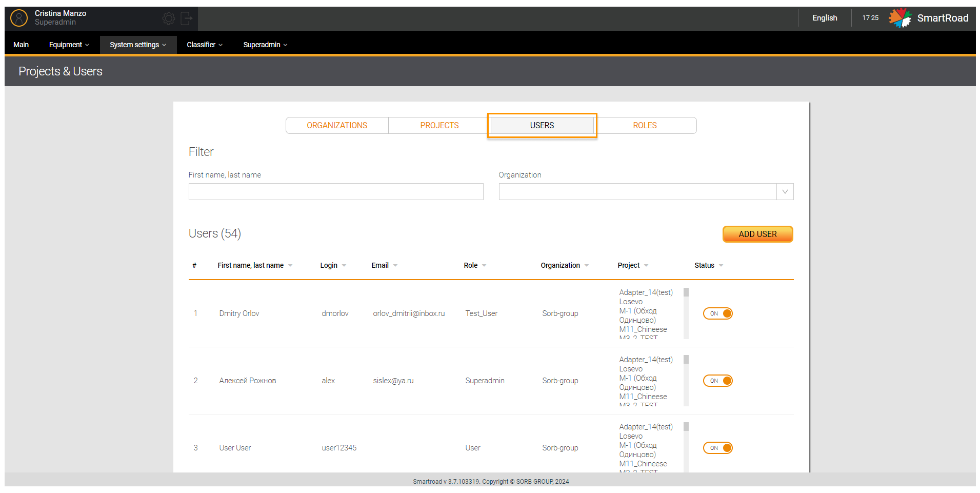Toggle status switch for Алексей Рожнов
This screenshot has width=980, height=493.
tap(718, 381)
